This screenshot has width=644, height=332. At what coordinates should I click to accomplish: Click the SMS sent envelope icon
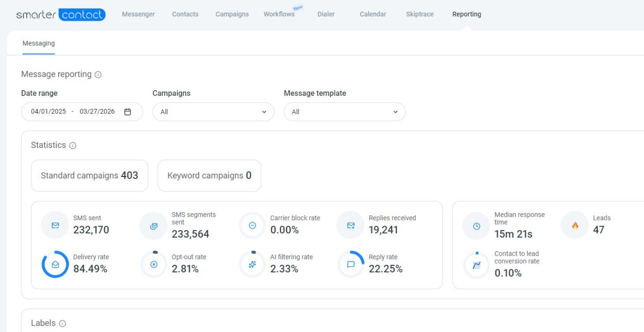tap(55, 226)
